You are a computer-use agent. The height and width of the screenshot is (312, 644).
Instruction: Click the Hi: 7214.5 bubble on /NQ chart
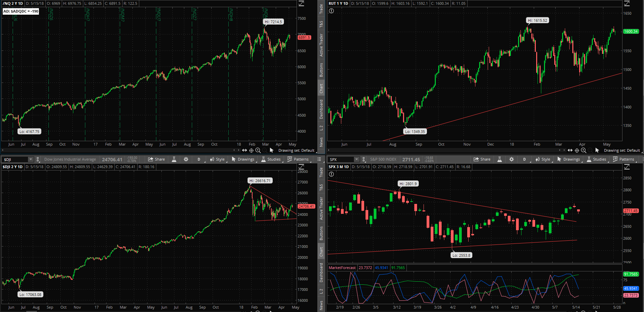(x=274, y=21)
